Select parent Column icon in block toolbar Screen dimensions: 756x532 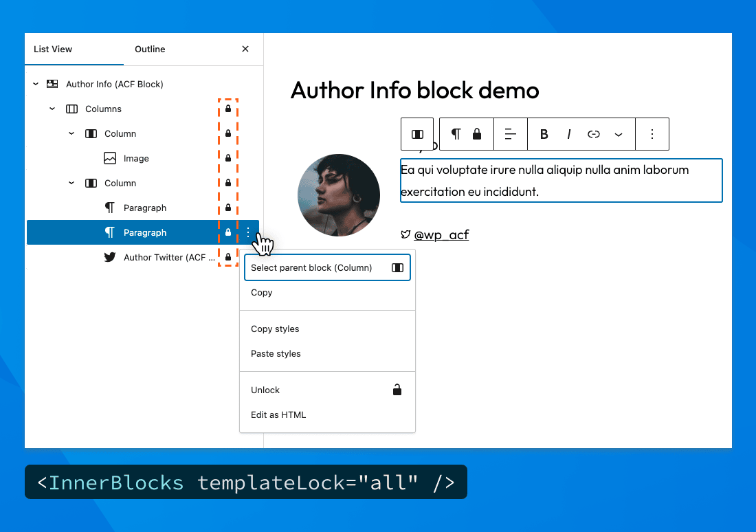point(417,134)
